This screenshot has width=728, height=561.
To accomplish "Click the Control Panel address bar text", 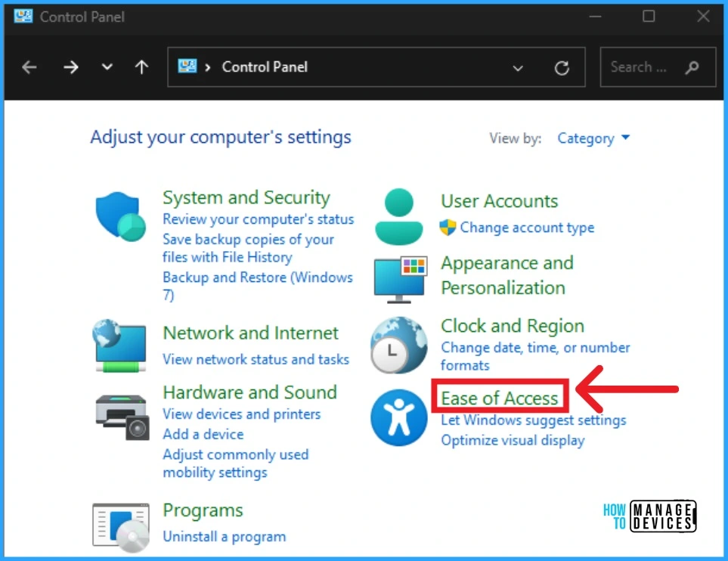I will [265, 67].
